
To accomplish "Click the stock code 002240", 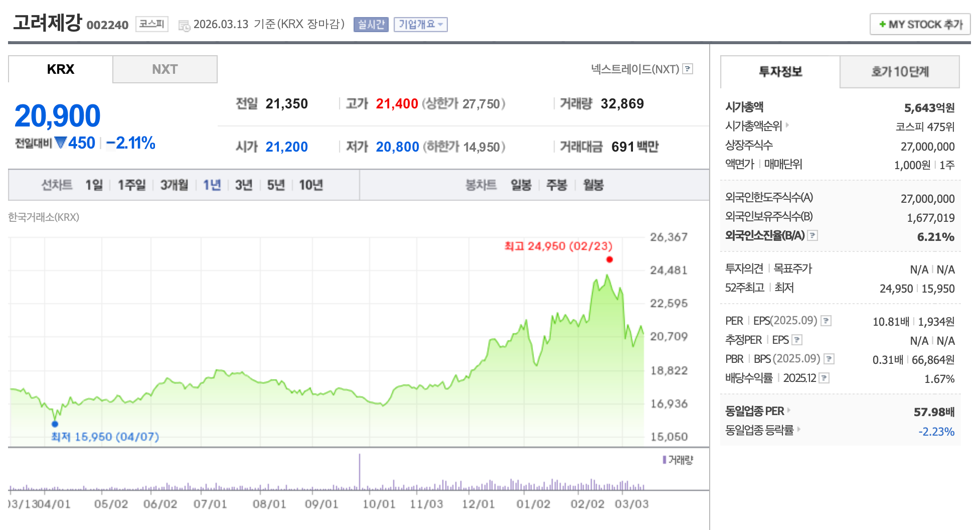I will 107,25.
